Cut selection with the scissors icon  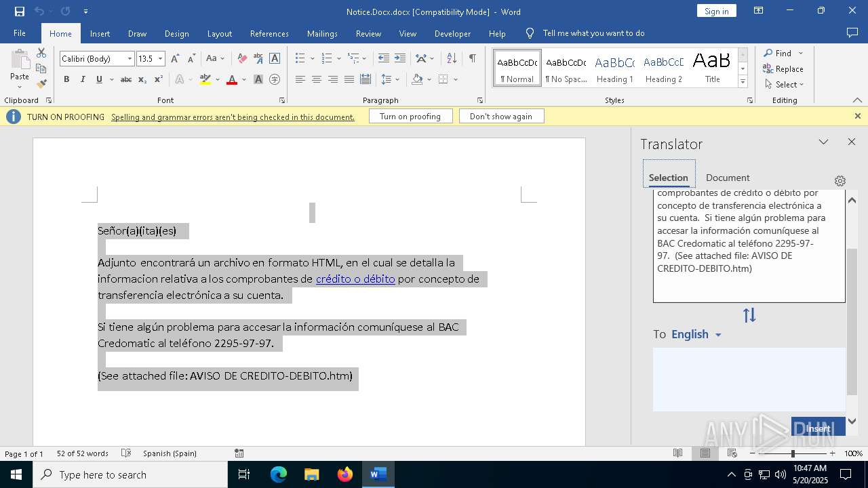tap(41, 53)
